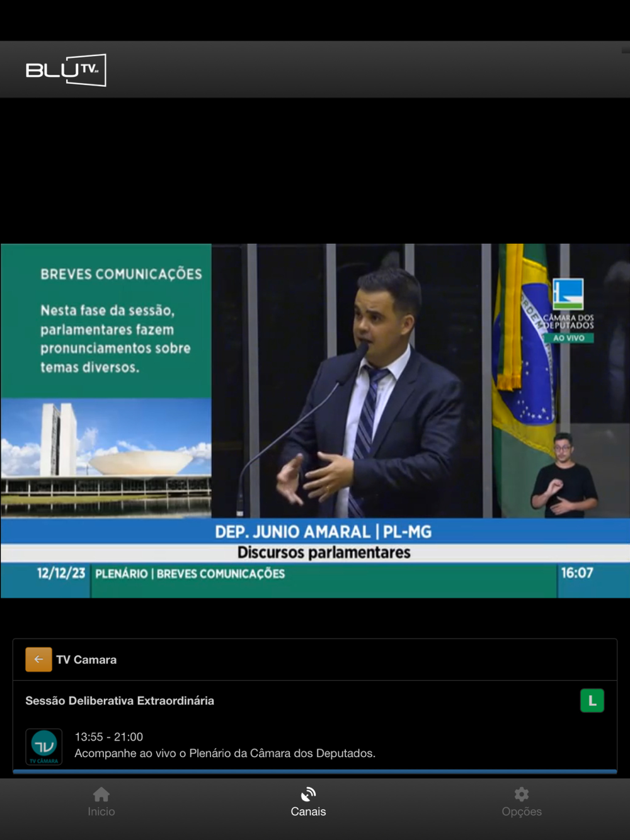Click 'Acompanhe ao vivo o Plenário' description
The image size is (630, 840).
[225, 753]
